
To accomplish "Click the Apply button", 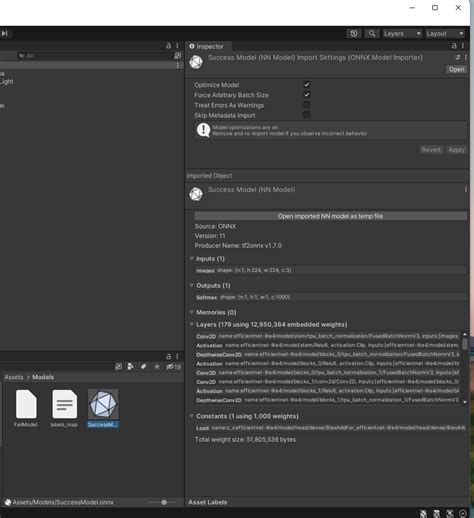I will (456, 150).
